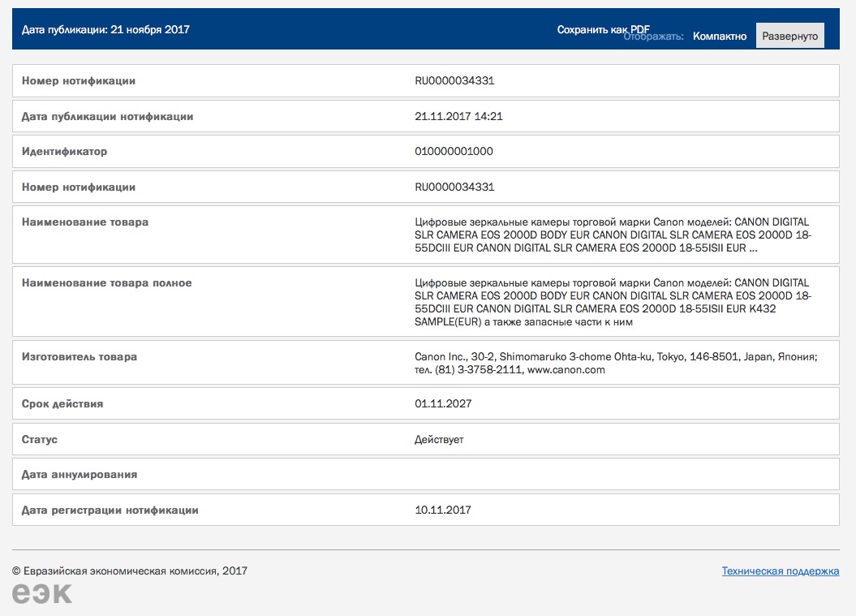856x616 pixels.
Task: Select the 'Развернуто' display button
Action: pos(790,36)
